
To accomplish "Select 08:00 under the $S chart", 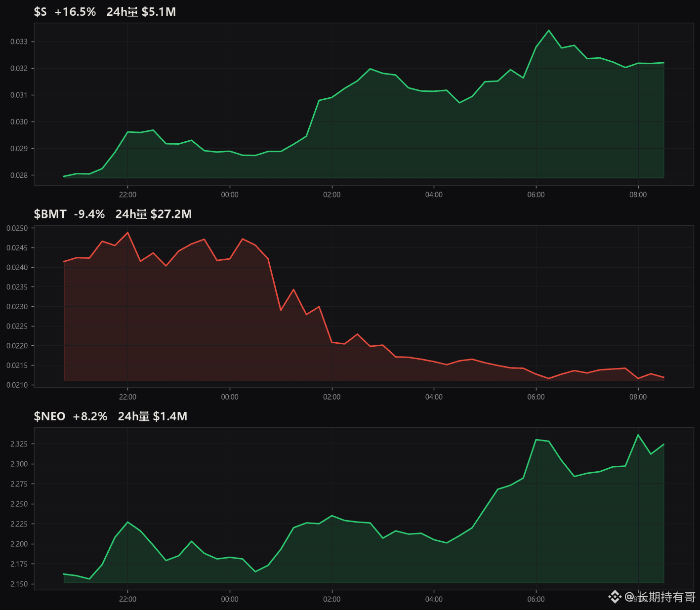I will [x=638, y=195].
